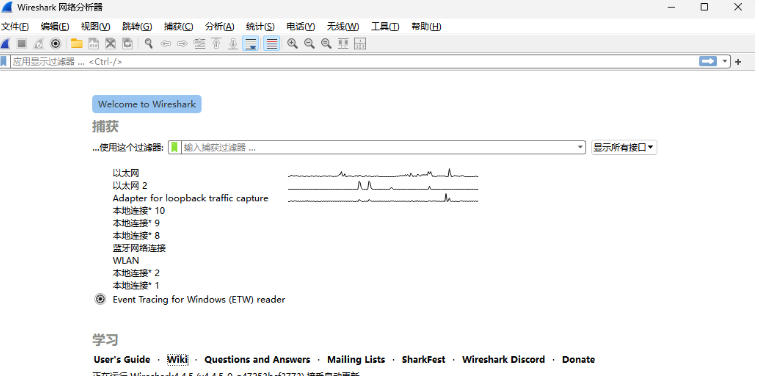The height and width of the screenshot is (383, 759).
Task: Click the find packet magnifier icon
Action: [x=149, y=44]
